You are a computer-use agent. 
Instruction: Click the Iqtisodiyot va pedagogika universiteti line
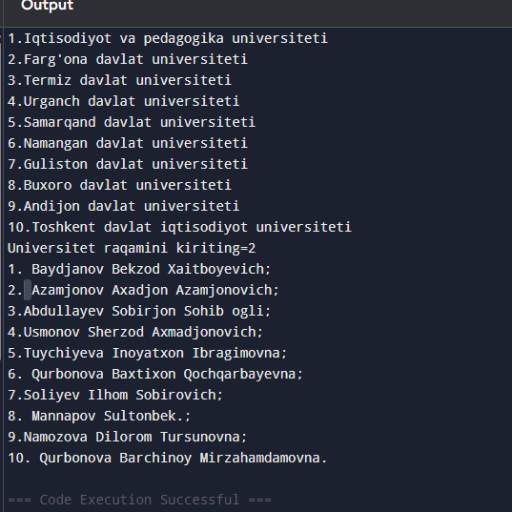point(168,38)
